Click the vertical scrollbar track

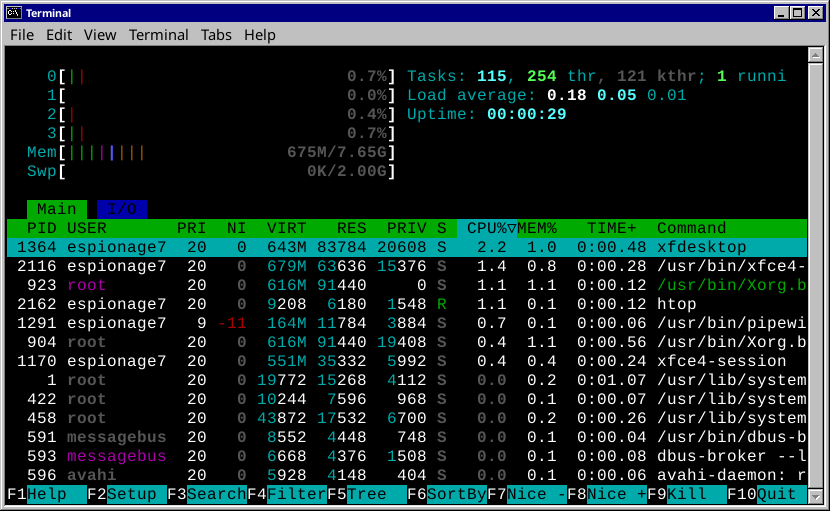[816, 275]
